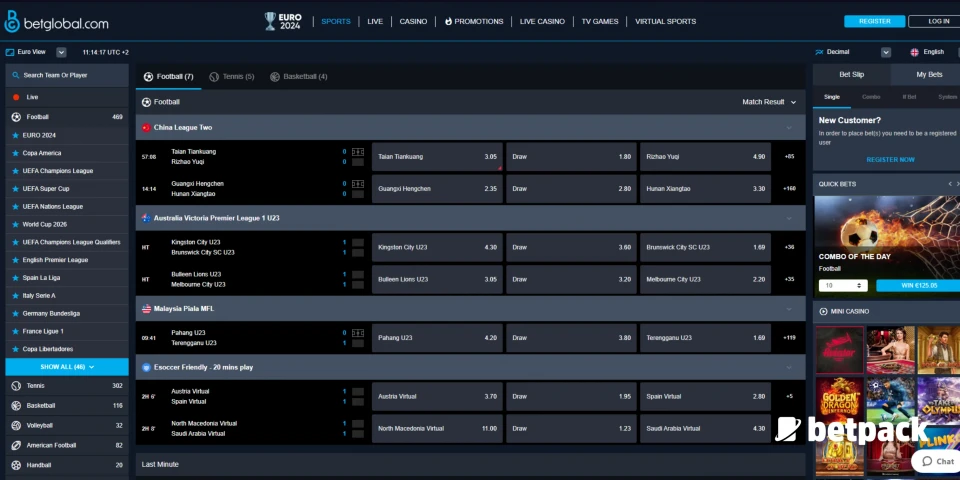Click the Australia flag icon for Victoria Premier League
This screenshot has width=960, height=480.
[x=146, y=218]
